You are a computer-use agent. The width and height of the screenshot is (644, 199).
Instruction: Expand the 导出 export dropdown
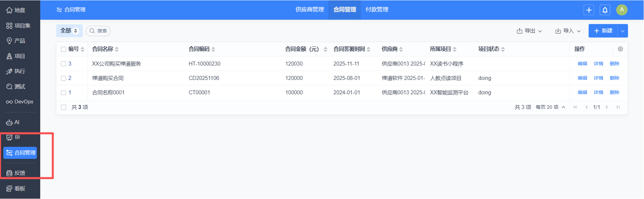[x=529, y=31]
